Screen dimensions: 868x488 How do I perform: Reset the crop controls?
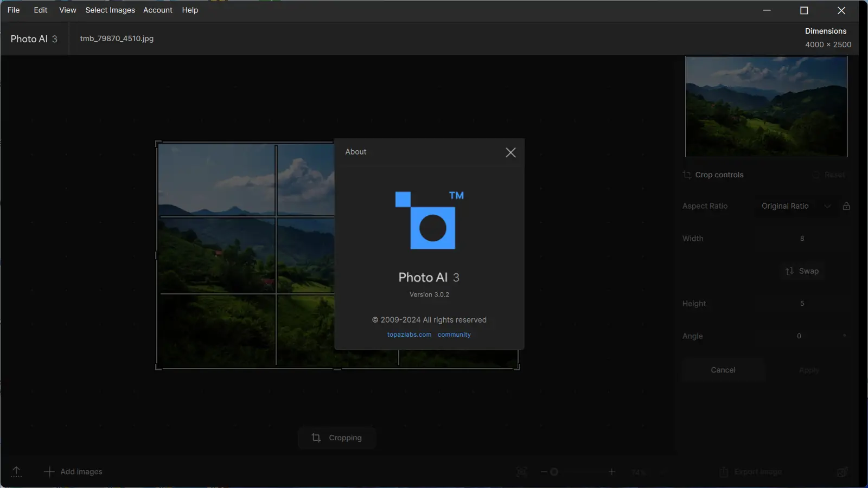tap(829, 175)
